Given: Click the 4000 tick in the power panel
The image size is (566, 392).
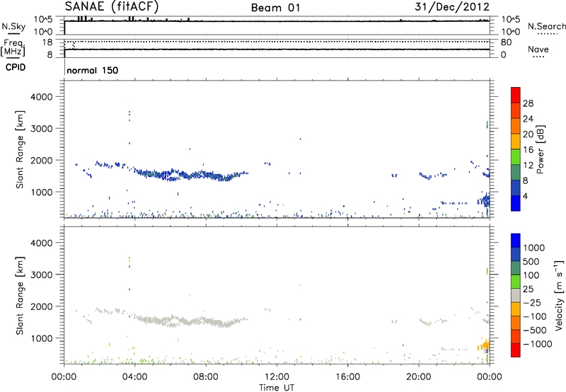Looking at the screenshot, I should pos(42,97).
